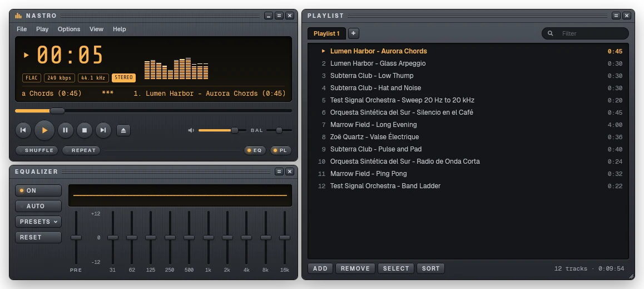Click the 16k equalizer band handle
This screenshot has height=289, width=644.
285,238
